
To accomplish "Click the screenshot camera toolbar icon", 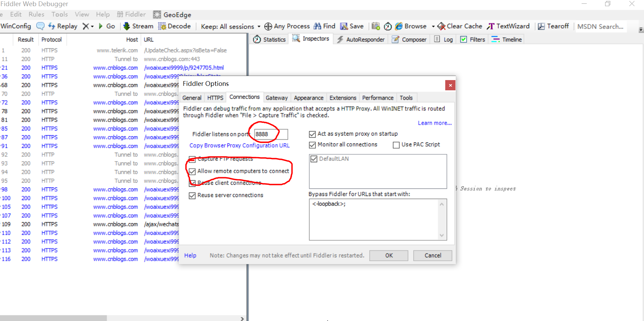I will (376, 26).
